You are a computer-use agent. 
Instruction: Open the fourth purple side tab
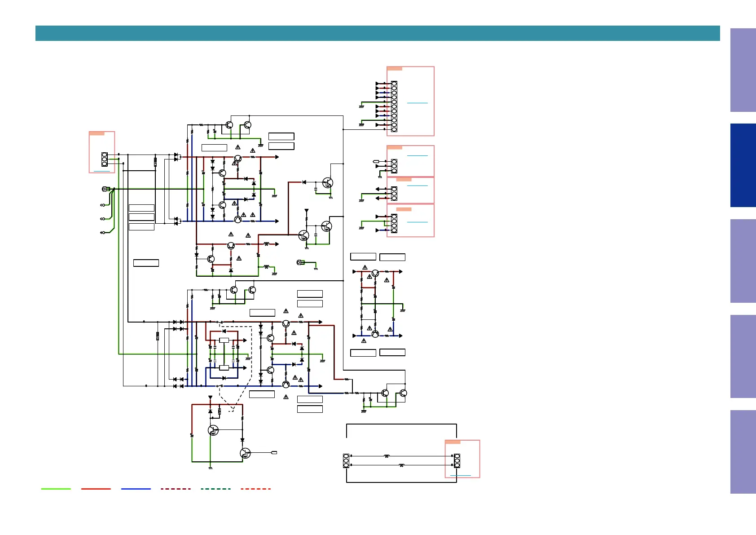(743, 357)
